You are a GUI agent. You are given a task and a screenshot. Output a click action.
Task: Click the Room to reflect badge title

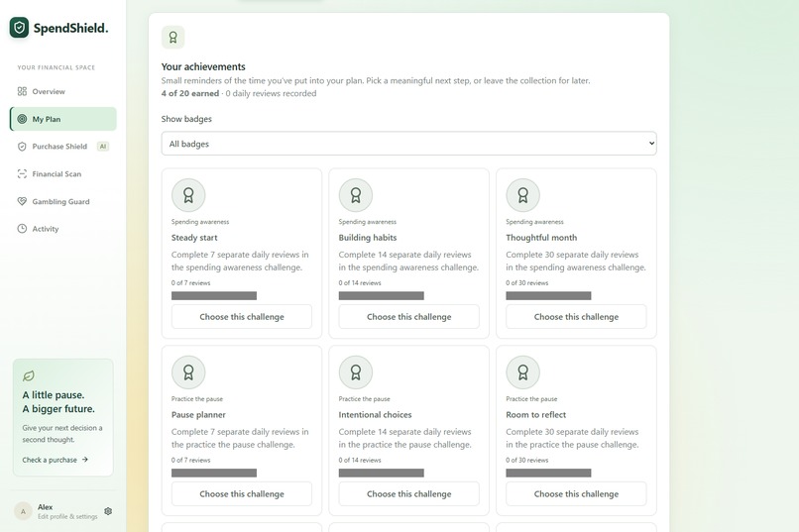[535, 414]
